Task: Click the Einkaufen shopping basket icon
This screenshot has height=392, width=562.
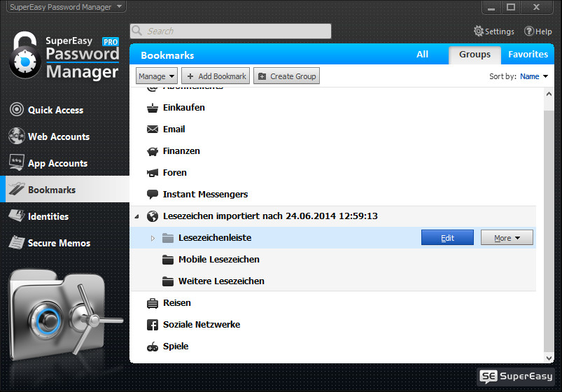Action: [x=153, y=108]
